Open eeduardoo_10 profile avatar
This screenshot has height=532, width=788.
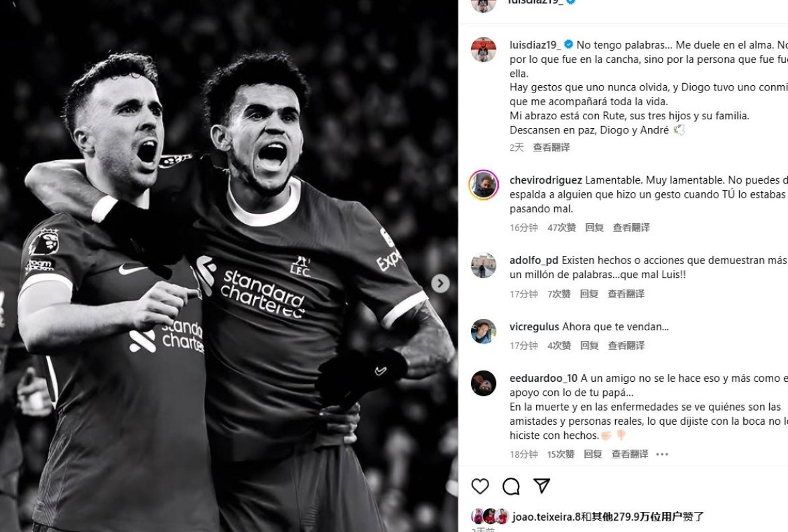pos(484,383)
